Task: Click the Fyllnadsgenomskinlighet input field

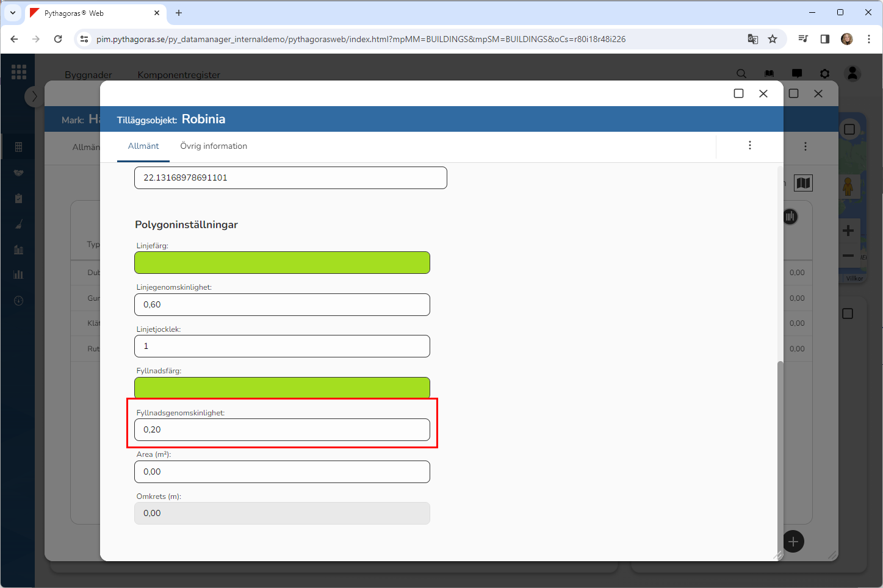Action: [x=282, y=430]
